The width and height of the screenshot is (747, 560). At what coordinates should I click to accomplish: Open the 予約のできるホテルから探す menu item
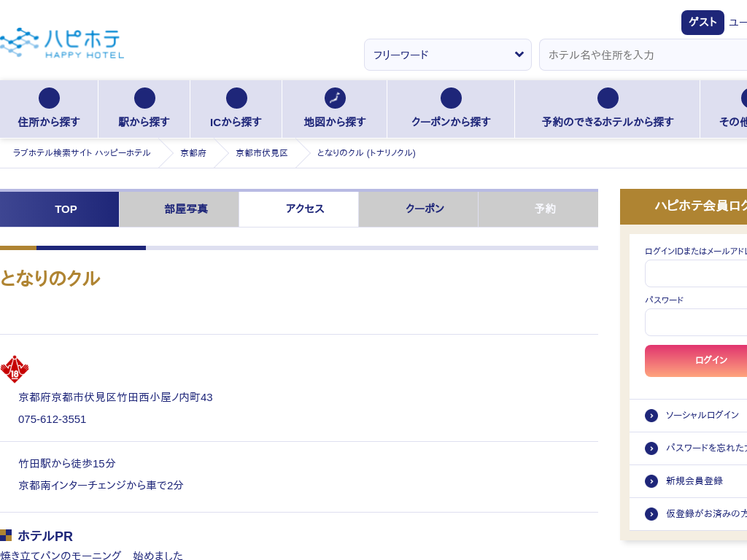tap(608, 109)
